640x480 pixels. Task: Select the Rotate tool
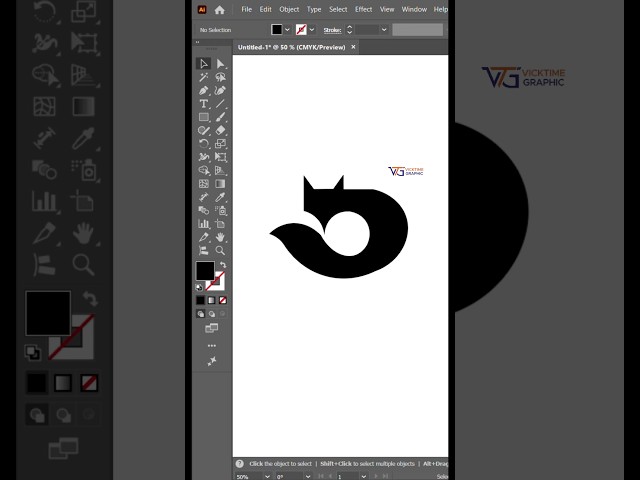point(204,144)
